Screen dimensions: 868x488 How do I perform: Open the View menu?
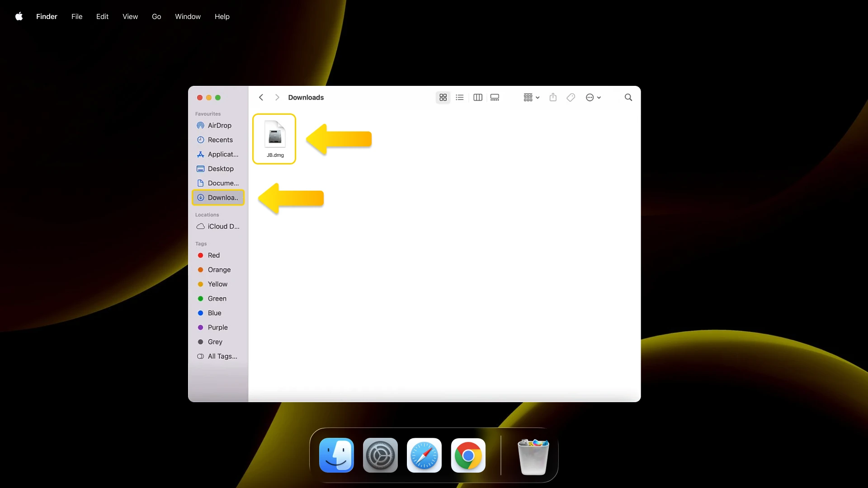pos(130,16)
